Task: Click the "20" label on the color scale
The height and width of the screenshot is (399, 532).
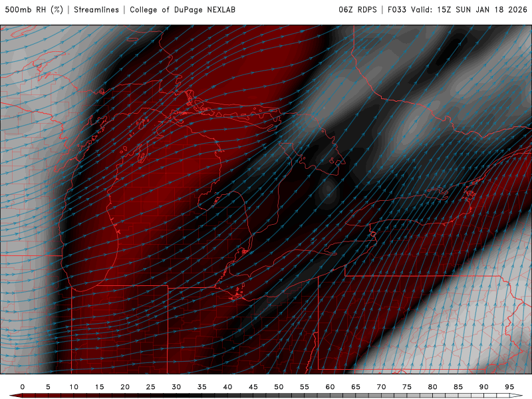Action: (x=125, y=387)
